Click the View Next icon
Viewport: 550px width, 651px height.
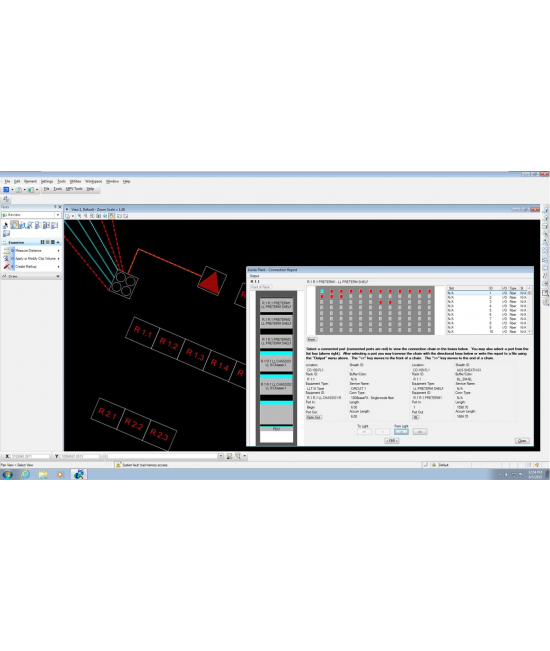(x=126, y=216)
